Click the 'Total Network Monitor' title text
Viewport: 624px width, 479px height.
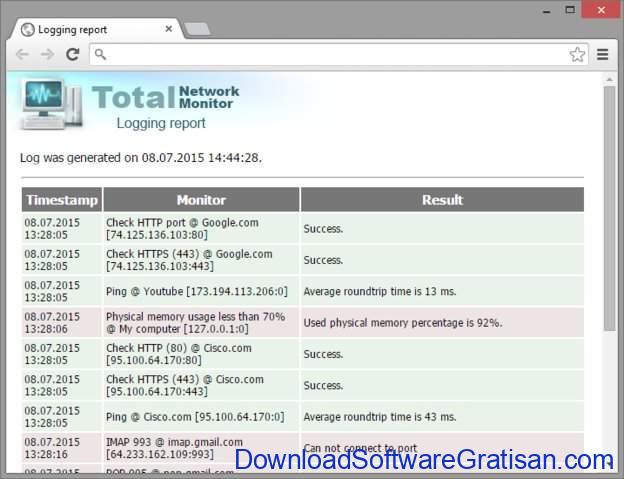[x=166, y=97]
